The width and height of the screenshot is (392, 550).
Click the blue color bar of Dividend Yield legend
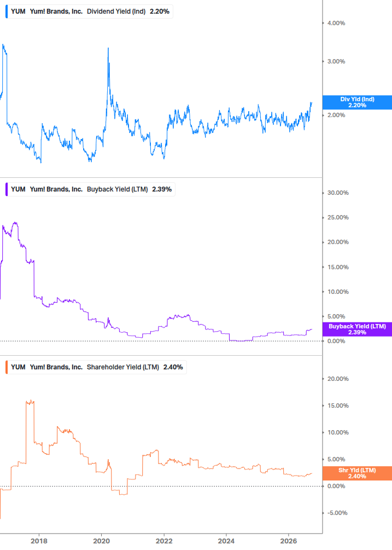point(7,11)
